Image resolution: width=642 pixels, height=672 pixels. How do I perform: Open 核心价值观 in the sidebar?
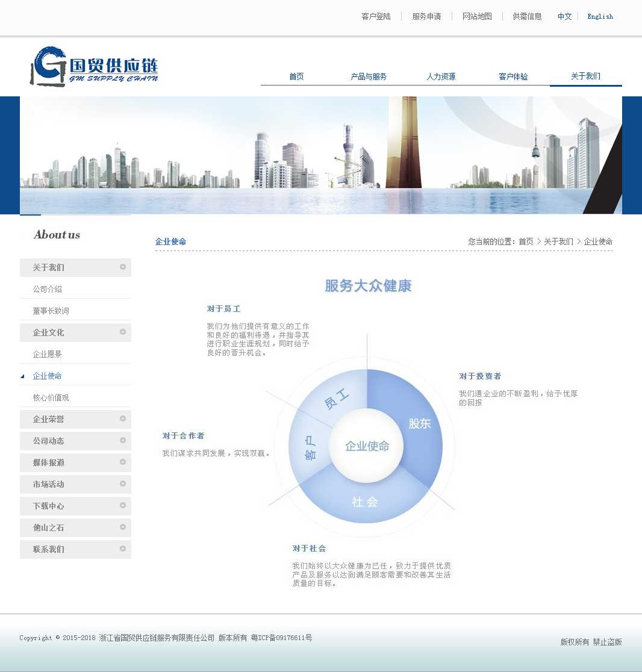pos(51,397)
